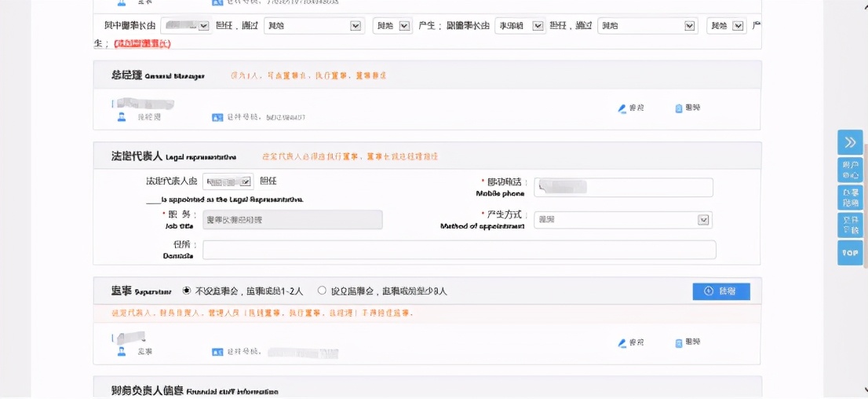
Task: Open the small dropdown before first 产生 text
Action: click(x=392, y=25)
